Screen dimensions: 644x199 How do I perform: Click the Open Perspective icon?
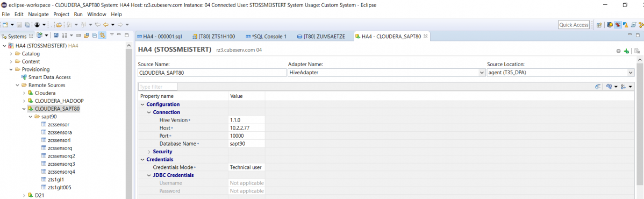coord(599,25)
